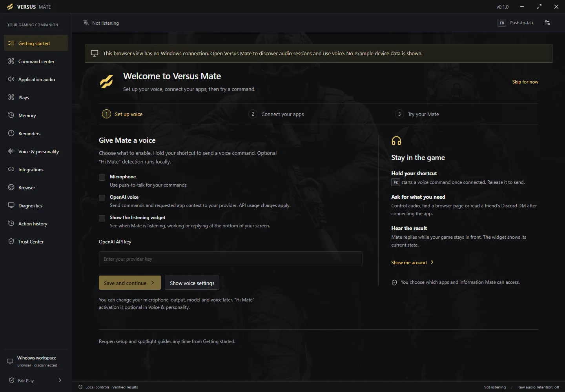Click the Trust Center shield icon
This screenshot has width=565, height=392.
[11, 241]
